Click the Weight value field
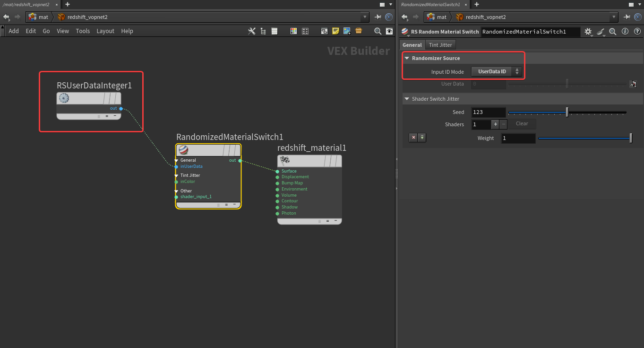The width and height of the screenshot is (644, 348). 518,138
